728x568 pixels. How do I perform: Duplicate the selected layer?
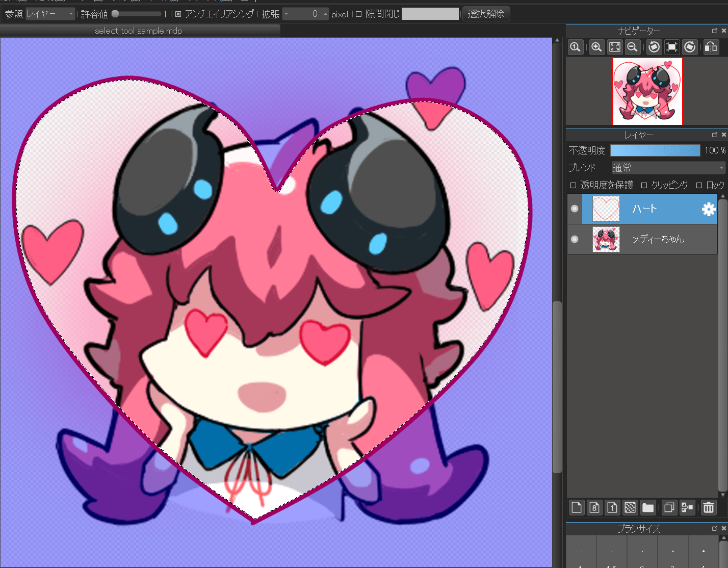[669, 507]
